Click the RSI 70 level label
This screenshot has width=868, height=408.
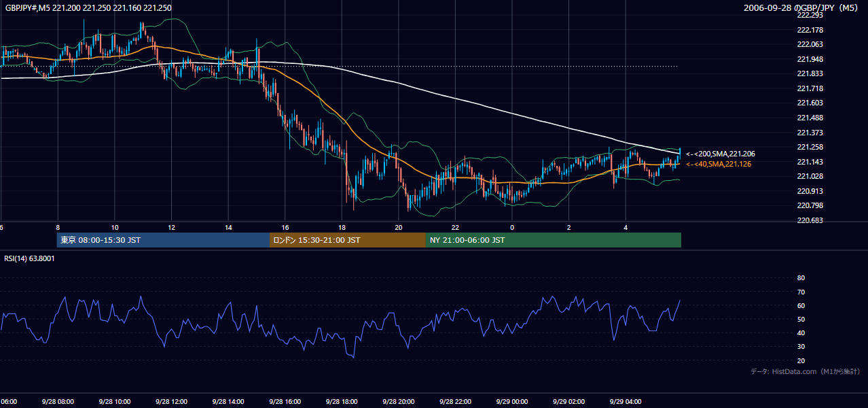[x=801, y=292]
